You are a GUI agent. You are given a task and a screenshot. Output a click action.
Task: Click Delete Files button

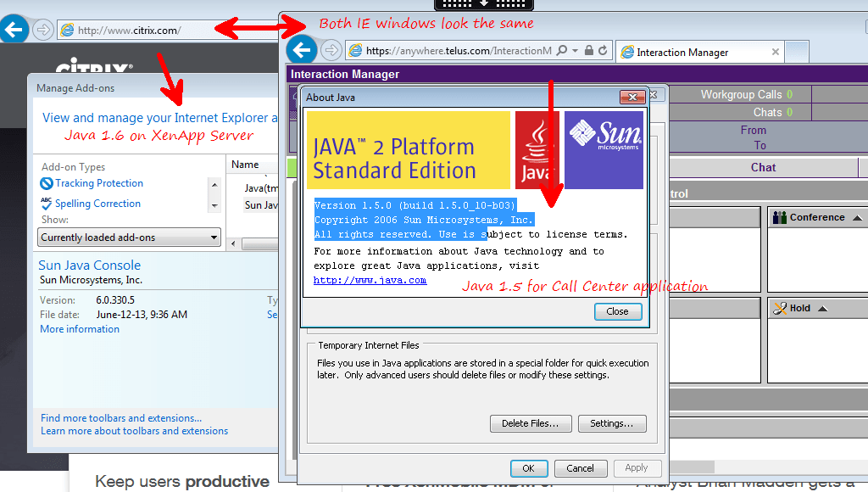click(x=531, y=423)
